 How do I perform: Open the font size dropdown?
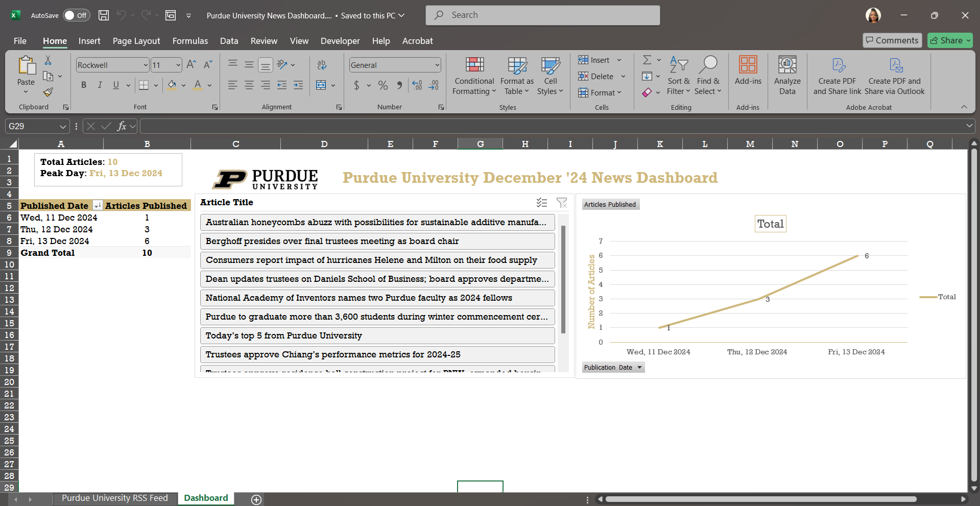(178, 65)
